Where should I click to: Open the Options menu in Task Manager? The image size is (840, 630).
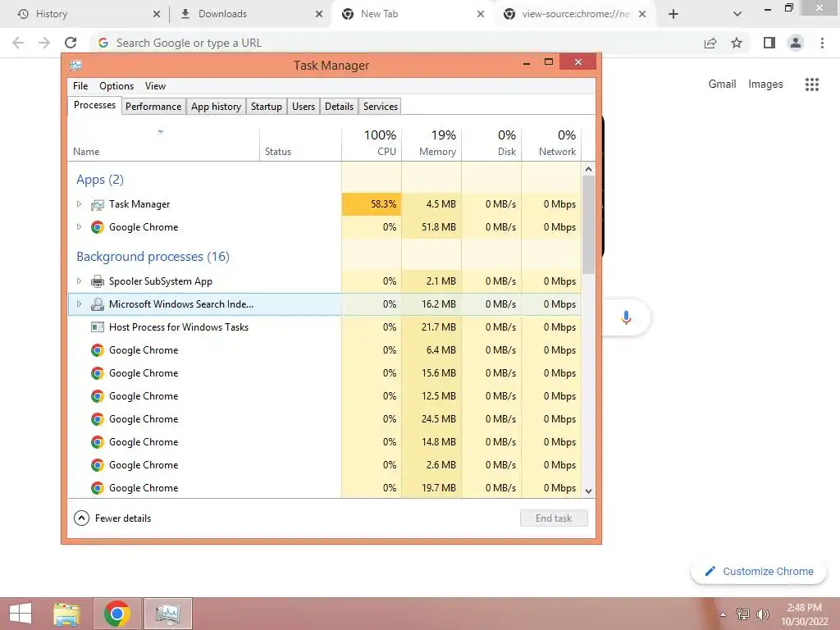pos(116,86)
